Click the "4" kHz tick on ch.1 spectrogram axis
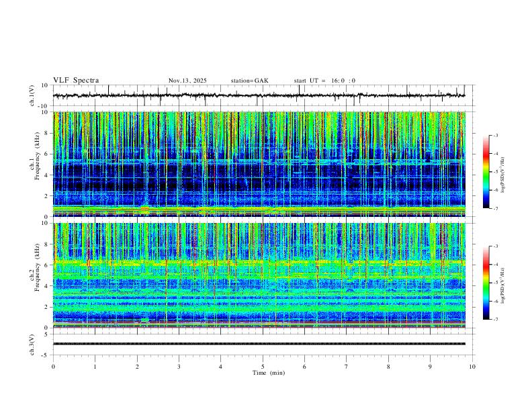This screenshot has height=411, width=532. point(47,175)
